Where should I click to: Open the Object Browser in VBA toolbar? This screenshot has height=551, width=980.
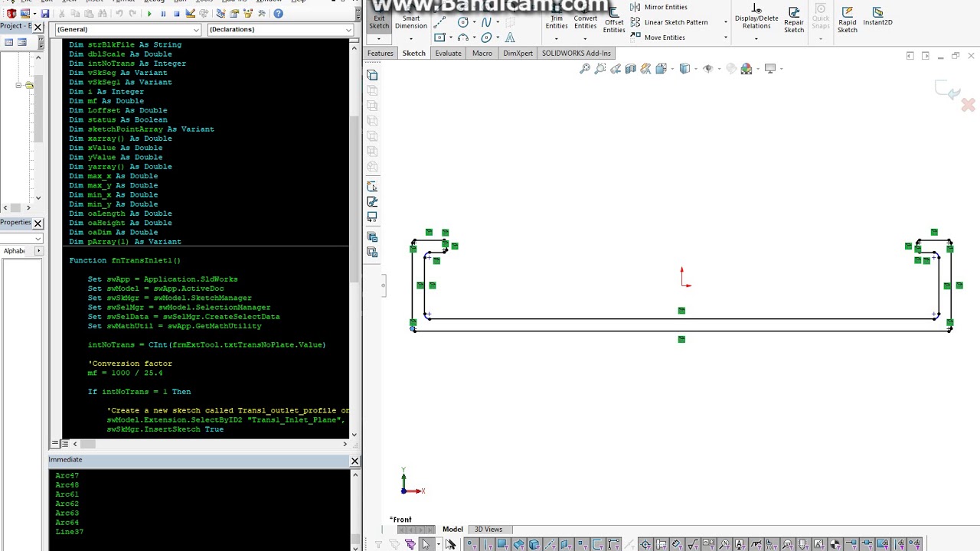(247, 14)
